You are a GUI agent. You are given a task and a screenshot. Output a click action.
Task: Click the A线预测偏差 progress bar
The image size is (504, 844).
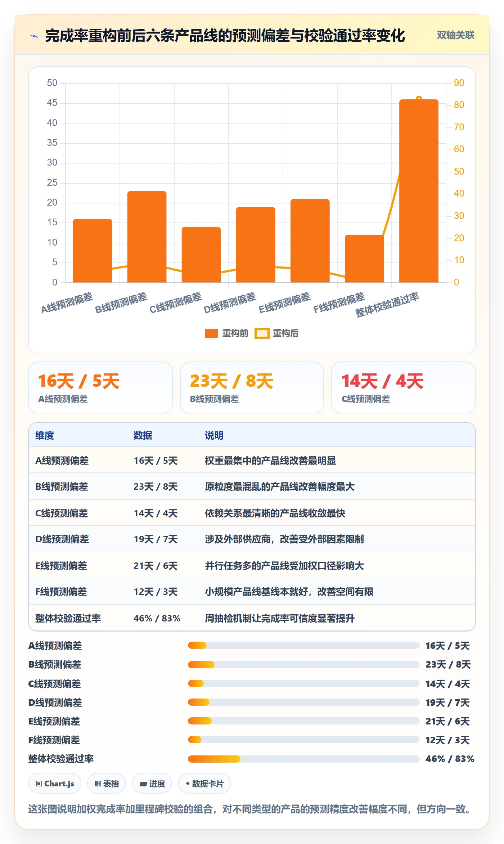point(303,645)
